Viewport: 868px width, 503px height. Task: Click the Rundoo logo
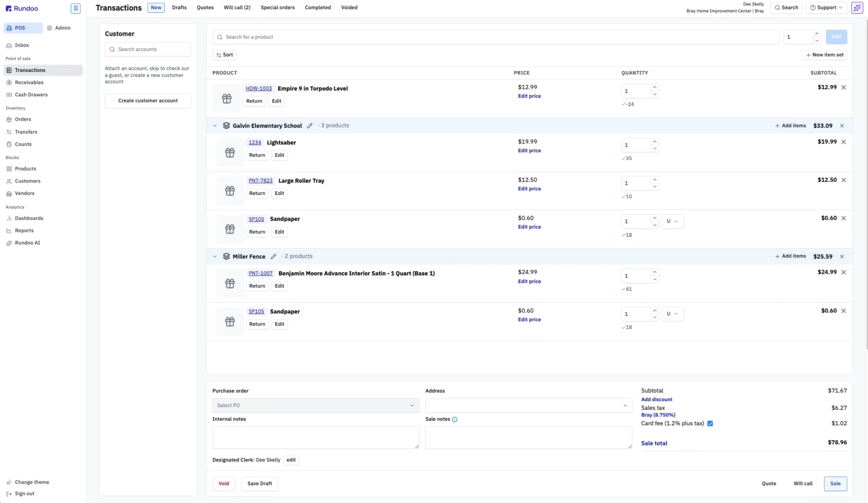22,8
